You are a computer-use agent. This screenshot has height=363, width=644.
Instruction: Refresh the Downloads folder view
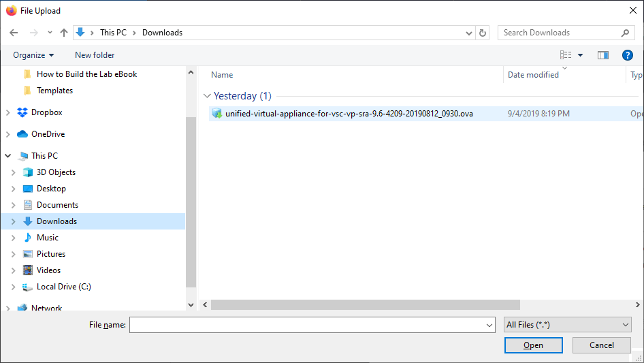click(483, 33)
